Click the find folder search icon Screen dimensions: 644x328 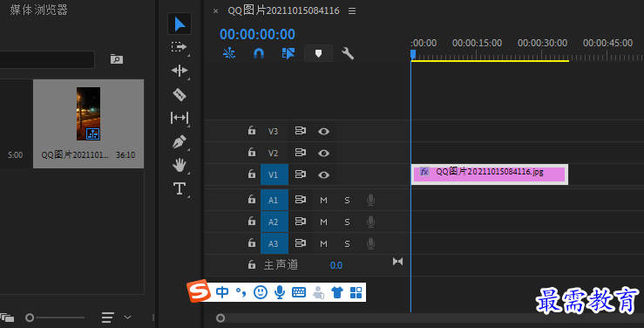coord(117,59)
